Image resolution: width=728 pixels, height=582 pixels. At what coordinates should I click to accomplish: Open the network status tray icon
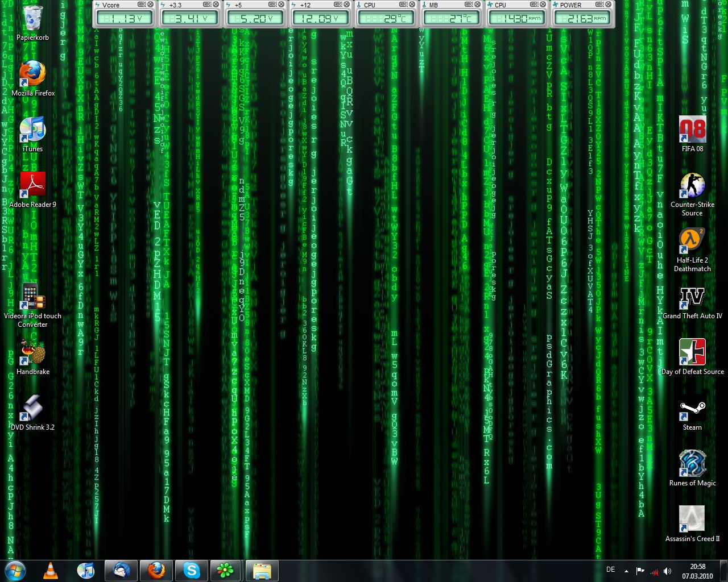pyautogui.click(x=653, y=571)
